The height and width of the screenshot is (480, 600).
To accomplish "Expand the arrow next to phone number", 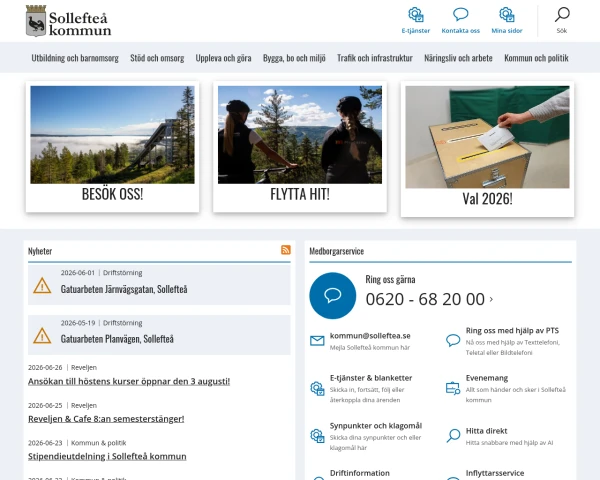I will [x=491, y=299].
